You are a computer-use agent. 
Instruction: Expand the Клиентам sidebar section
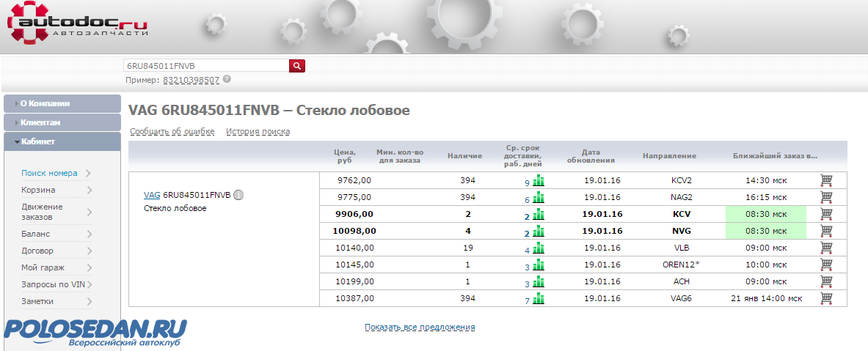point(62,122)
